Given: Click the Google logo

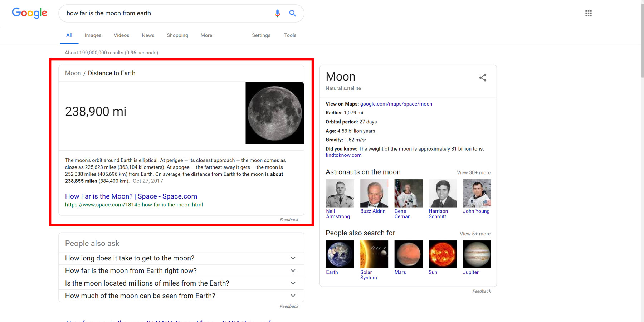Looking at the screenshot, I should [29, 13].
